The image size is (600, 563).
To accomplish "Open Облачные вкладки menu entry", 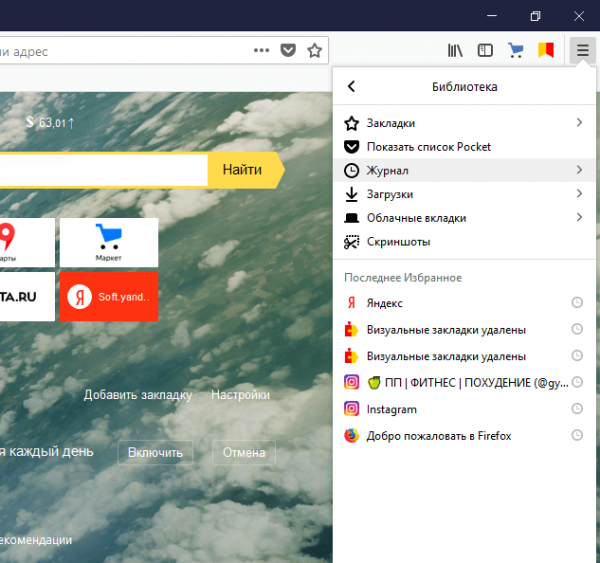I will tap(464, 218).
